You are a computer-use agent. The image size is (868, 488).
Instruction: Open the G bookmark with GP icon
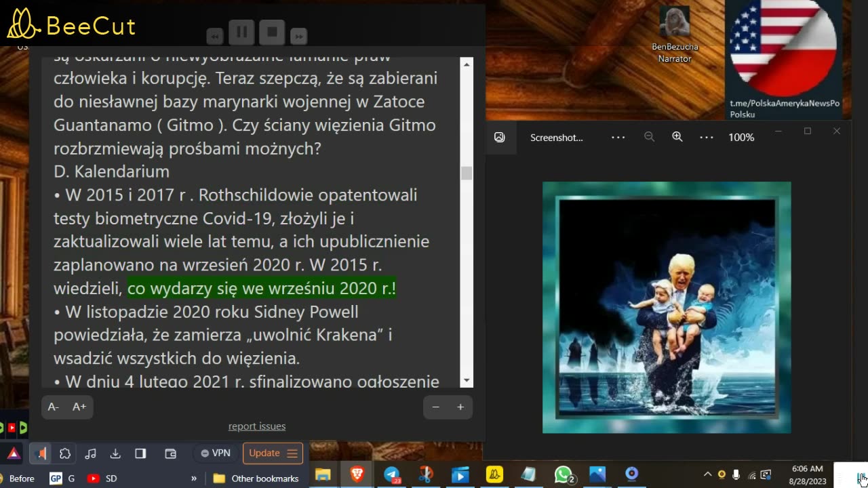(x=62, y=479)
